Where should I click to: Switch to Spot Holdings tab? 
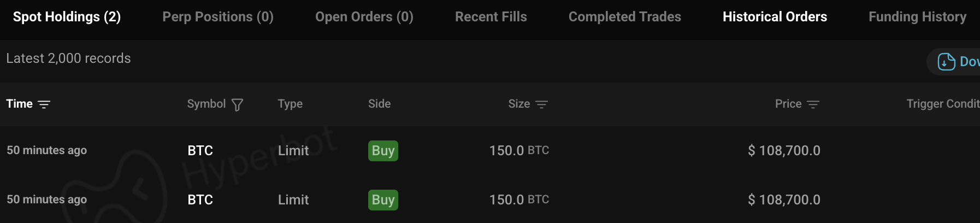67,17
